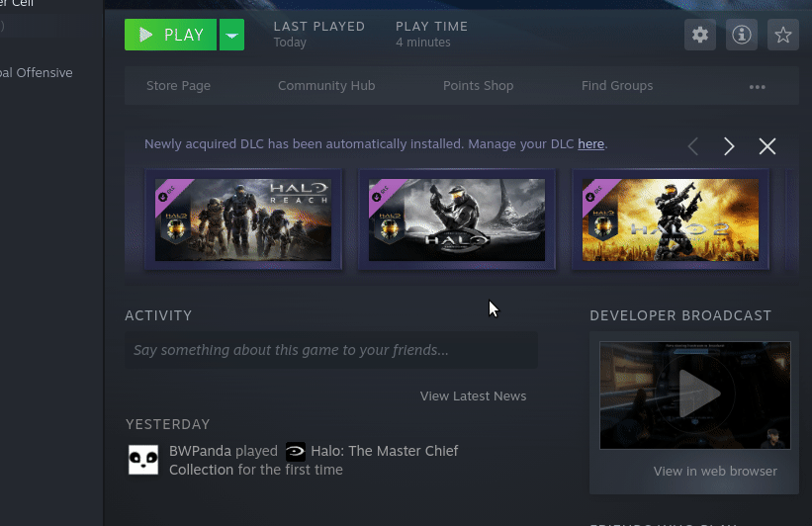Select Find Groups

[617, 85]
